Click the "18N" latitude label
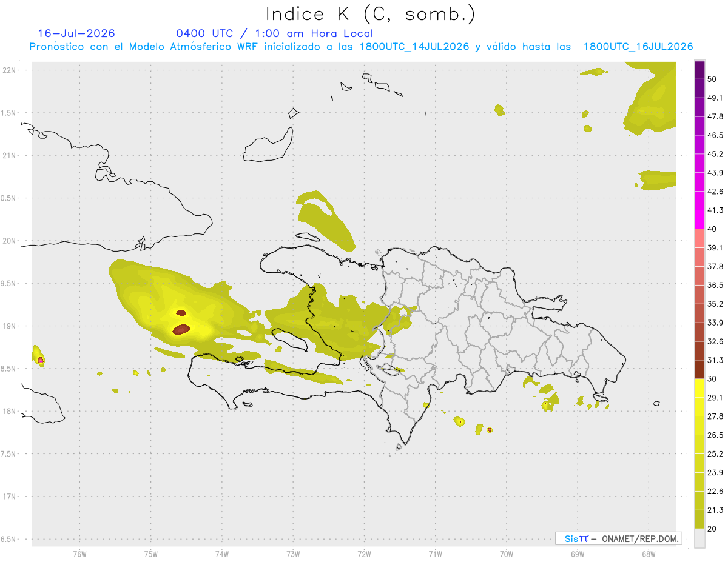 [x=10, y=412]
